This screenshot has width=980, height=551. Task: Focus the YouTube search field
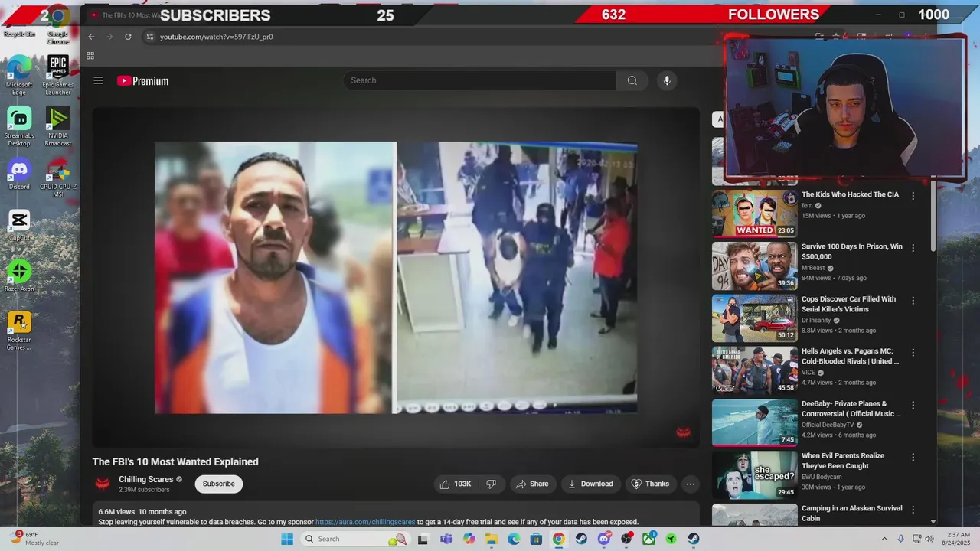(480, 80)
